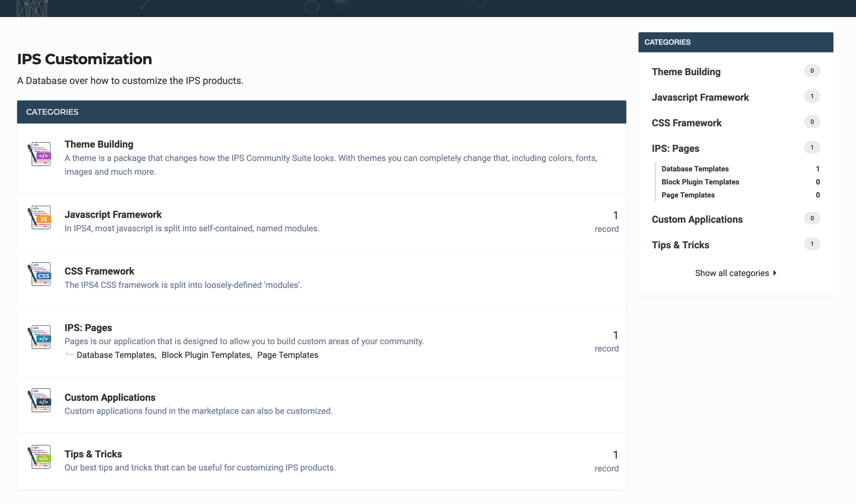Select CSS Framework in sidebar categories
Image resolution: width=856 pixels, height=504 pixels.
(x=686, y=123)
